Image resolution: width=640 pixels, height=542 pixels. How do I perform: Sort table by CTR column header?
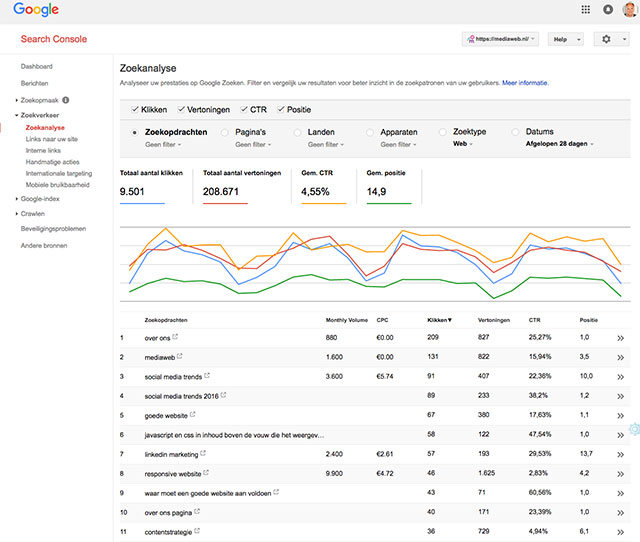(x=534, y=320)
